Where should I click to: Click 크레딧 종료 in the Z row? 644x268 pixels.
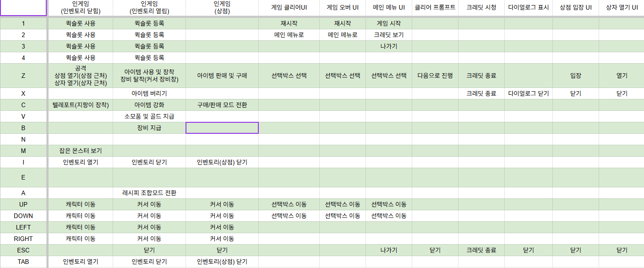[481, 76]
